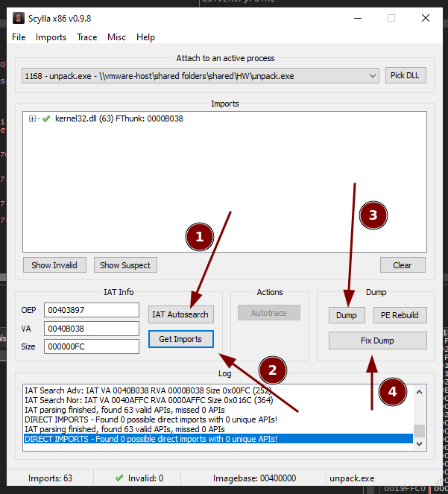Click the log scrollbar up arrow

[x=420, y=392]
